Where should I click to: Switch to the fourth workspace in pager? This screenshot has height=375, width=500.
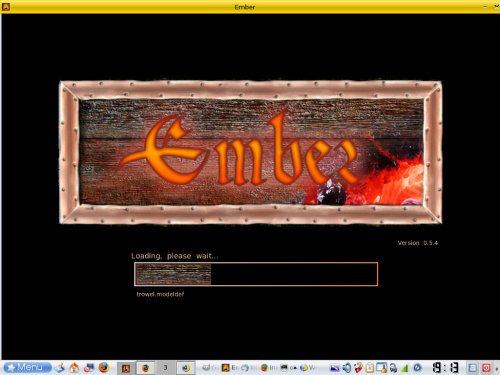[x=185, y=368]
